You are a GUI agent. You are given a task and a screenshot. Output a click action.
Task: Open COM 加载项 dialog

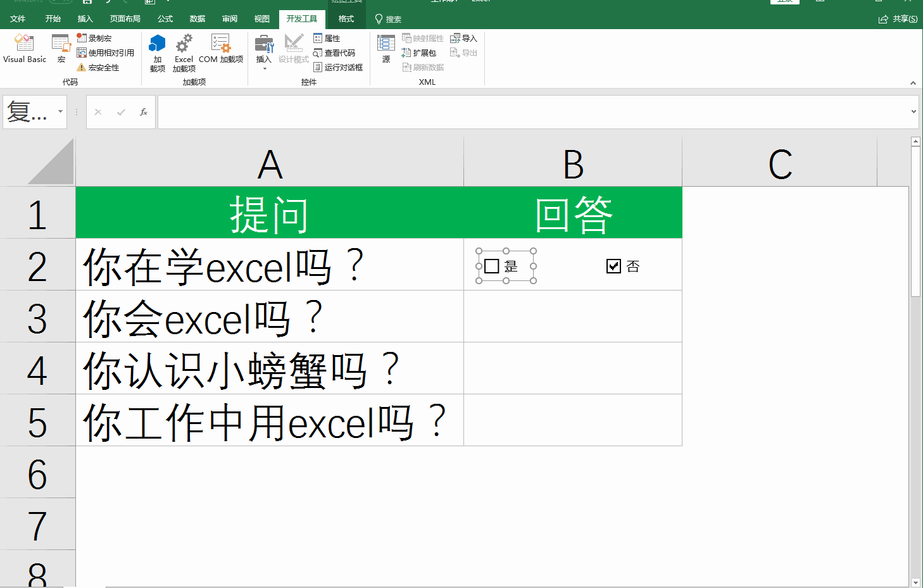point(221,49)
